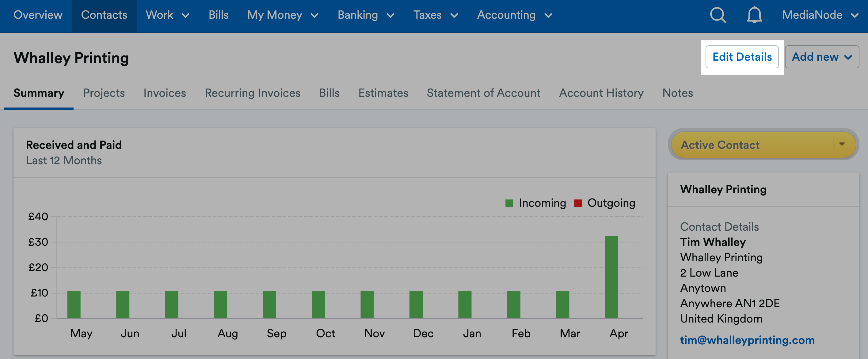
Task: Switch to the Projects tab
Action: (104, 93)
